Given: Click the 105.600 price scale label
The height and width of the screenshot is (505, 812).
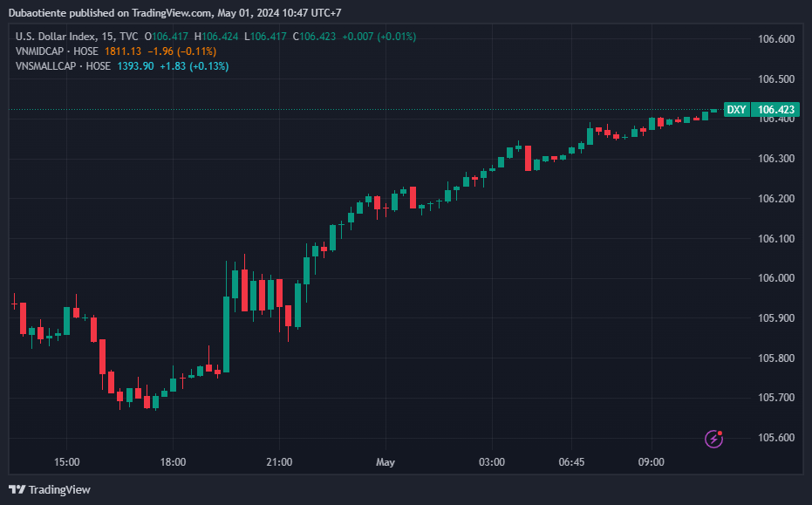Looking at the screenshot, I should 775,438.
